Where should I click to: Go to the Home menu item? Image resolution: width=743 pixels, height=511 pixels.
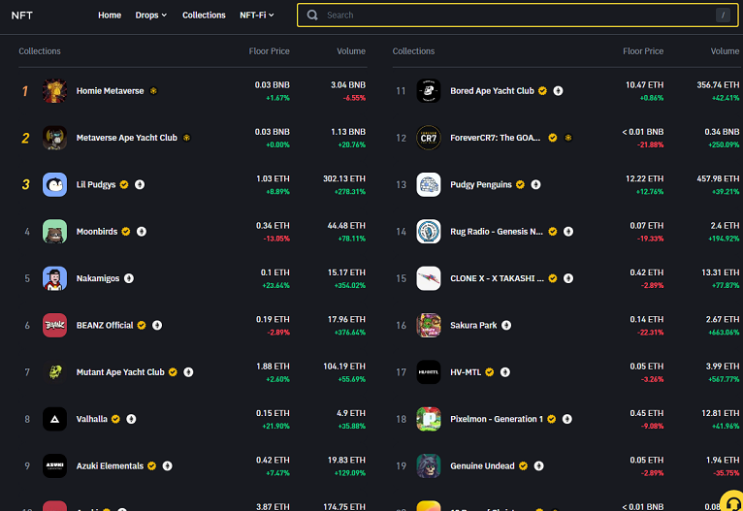pyautogui.click(x=109, y=15)
